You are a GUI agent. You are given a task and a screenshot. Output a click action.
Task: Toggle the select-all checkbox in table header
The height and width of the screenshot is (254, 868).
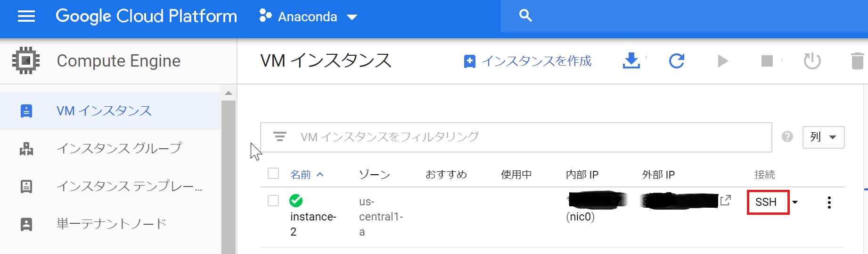[x=273, y=174]
